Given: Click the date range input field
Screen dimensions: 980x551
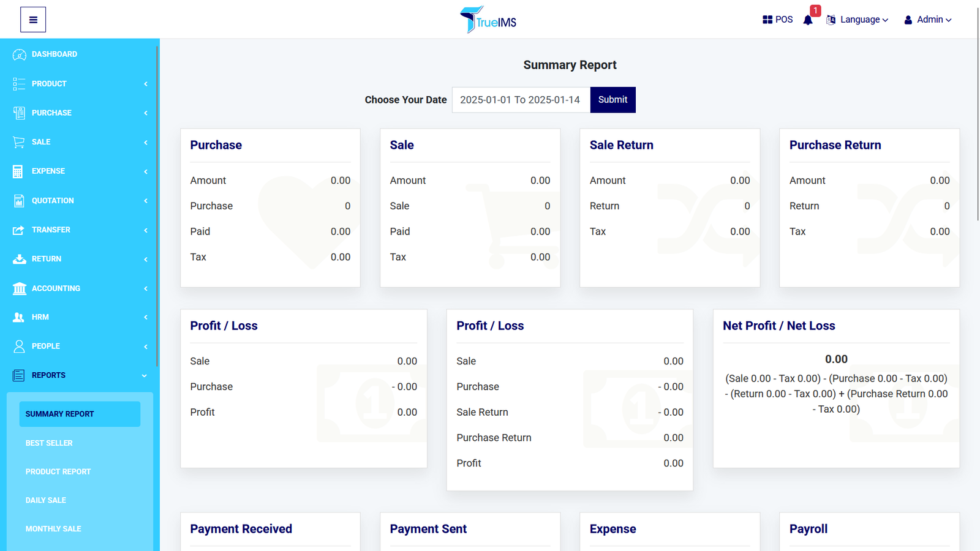Looking at the screenshot, I should 521,100.
